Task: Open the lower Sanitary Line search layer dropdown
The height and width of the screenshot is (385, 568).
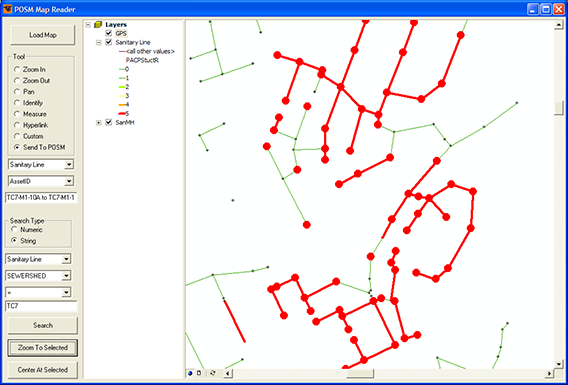Action: coord(66,259)
